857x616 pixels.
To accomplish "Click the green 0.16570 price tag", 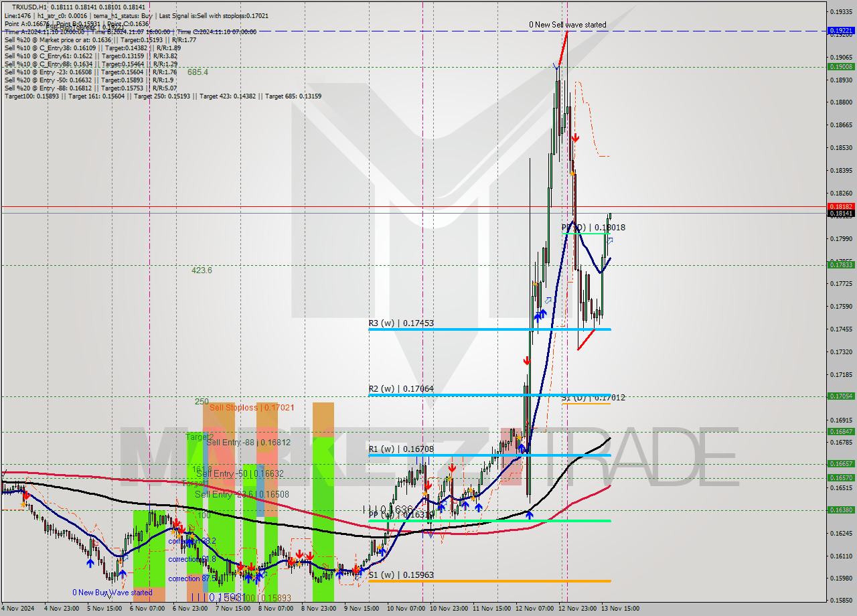I will pos(841,478).
